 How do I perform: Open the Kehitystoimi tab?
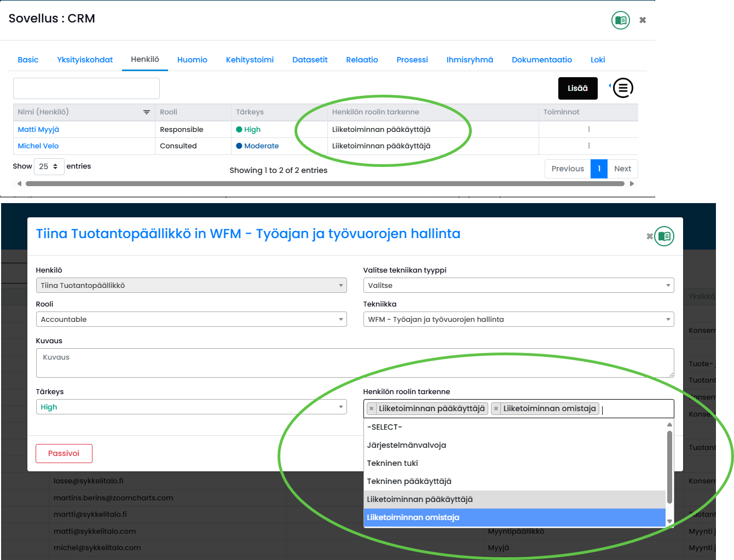250,60
